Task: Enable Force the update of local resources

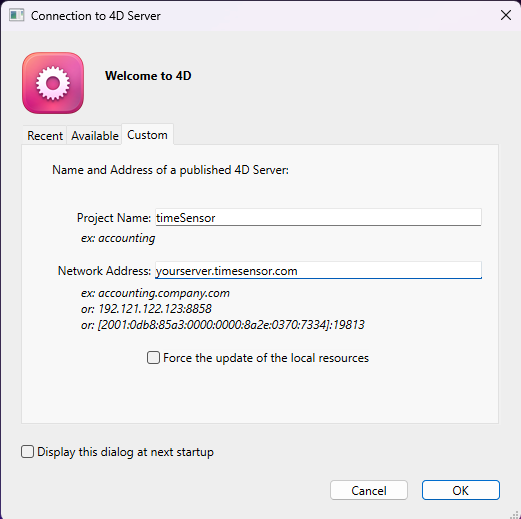Action: click(x=153, y=358)
